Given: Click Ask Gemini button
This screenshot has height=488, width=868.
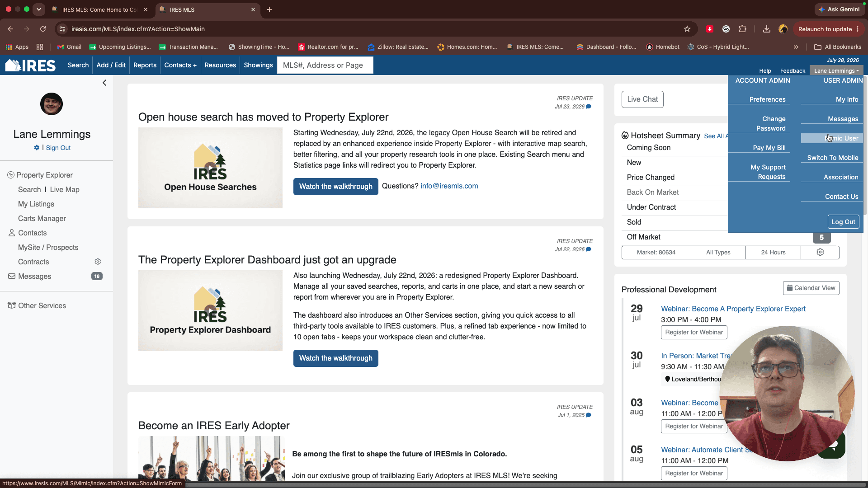Looking at the screenshot, I should point(839,9).
